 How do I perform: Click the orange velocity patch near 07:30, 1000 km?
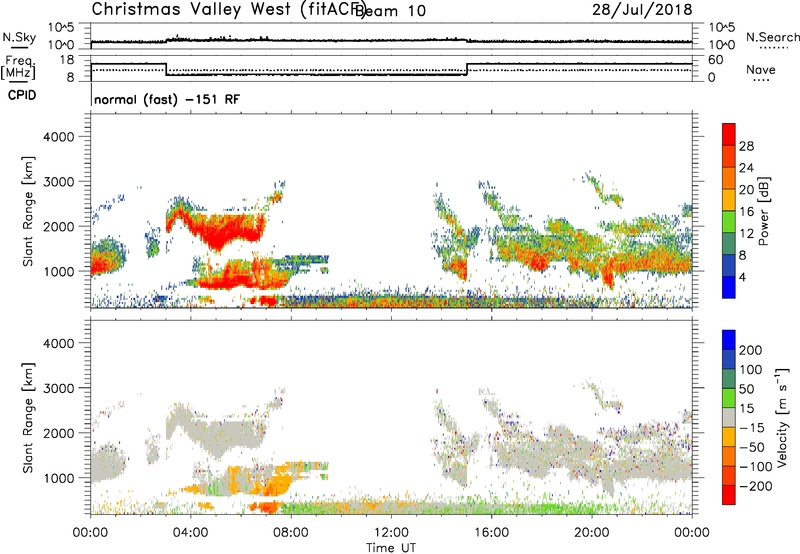(x=277, y=482)
